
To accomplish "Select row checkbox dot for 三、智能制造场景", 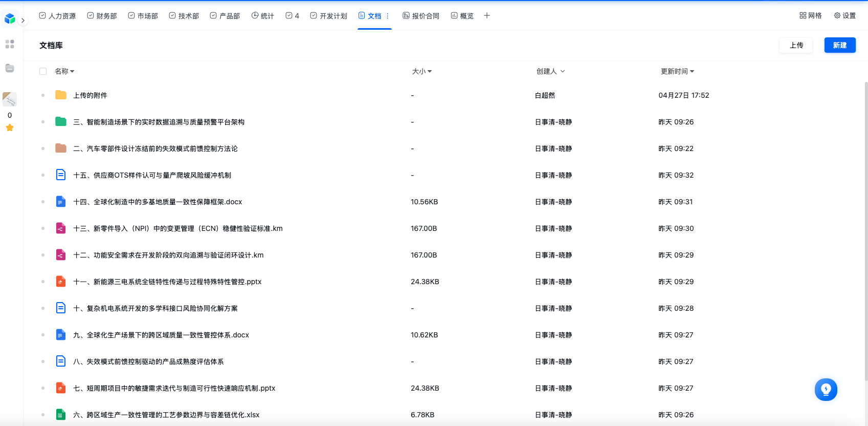I will (43, 122).
